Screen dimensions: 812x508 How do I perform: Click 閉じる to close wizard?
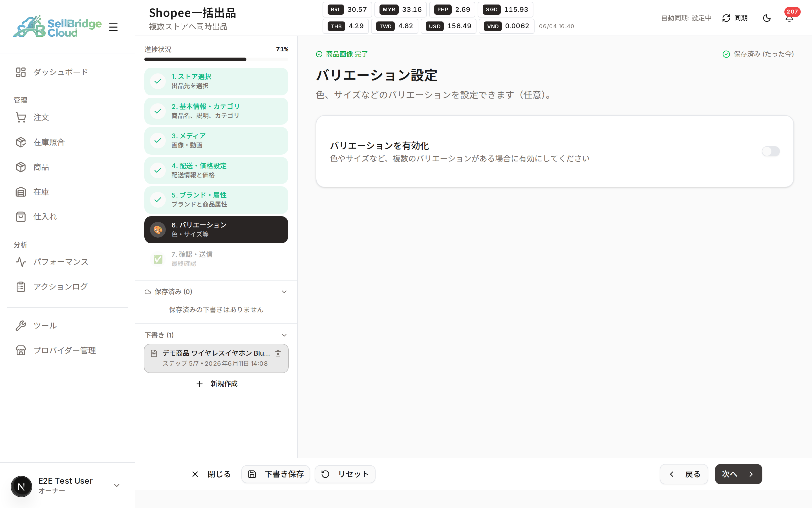click(211, 474)
